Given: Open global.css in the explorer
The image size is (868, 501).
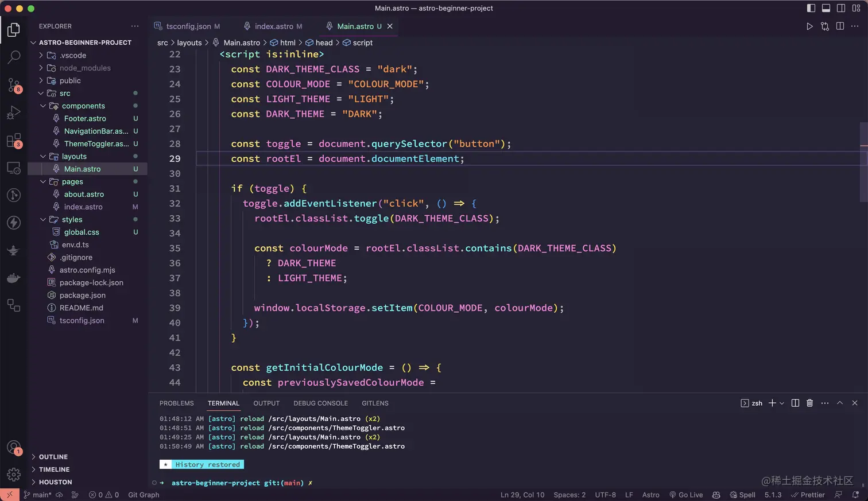Looking at the screenshot, I should (82, 232).
